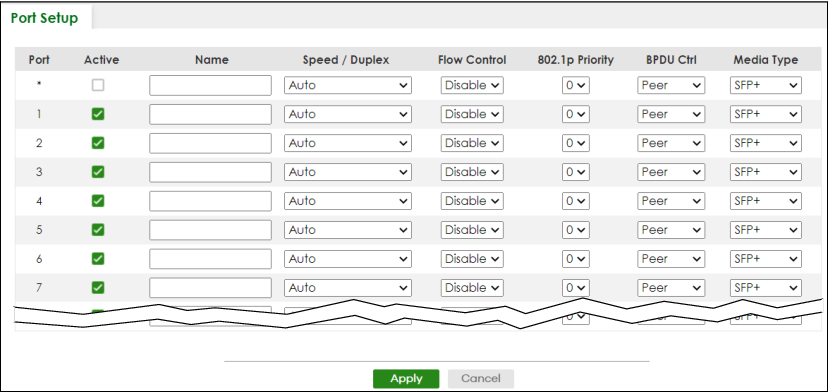831x392 pixels.
Task: Disable the Active checkbox for port 7
Action: coord(98,288)
